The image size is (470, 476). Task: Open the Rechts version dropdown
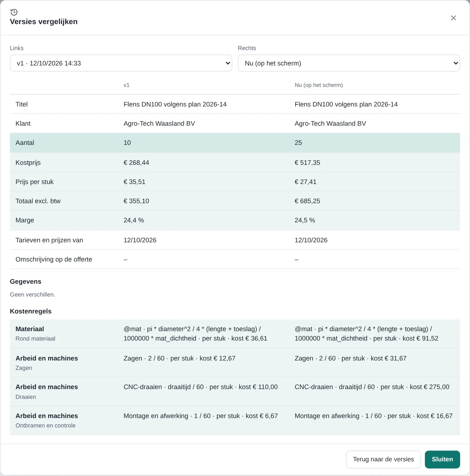(349, 63)
